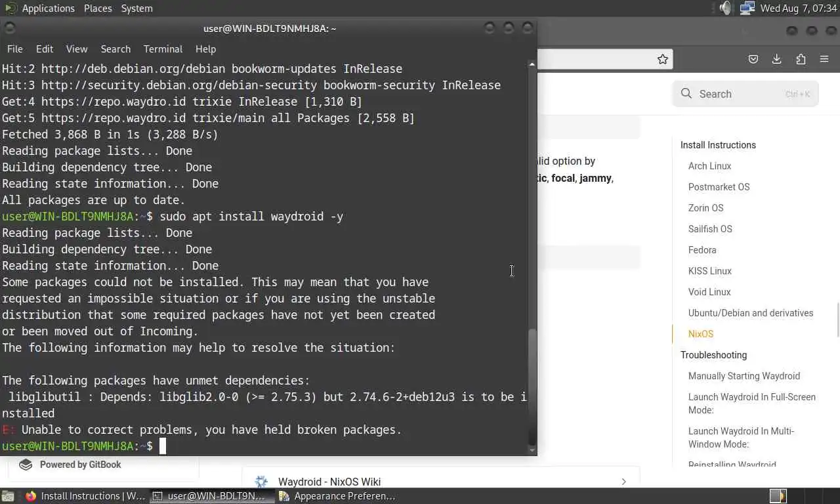Click the 'sudo apt install waydroid -y' command text
840x504 pixels.
pos(251,217)
